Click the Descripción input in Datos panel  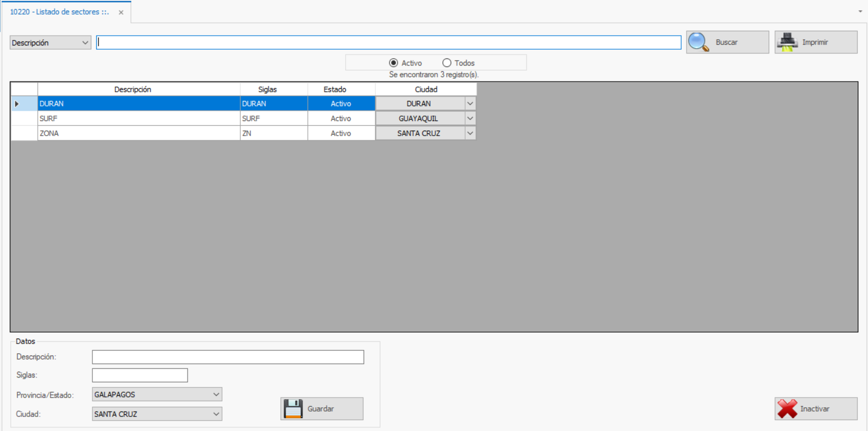(x=227, y=357)
